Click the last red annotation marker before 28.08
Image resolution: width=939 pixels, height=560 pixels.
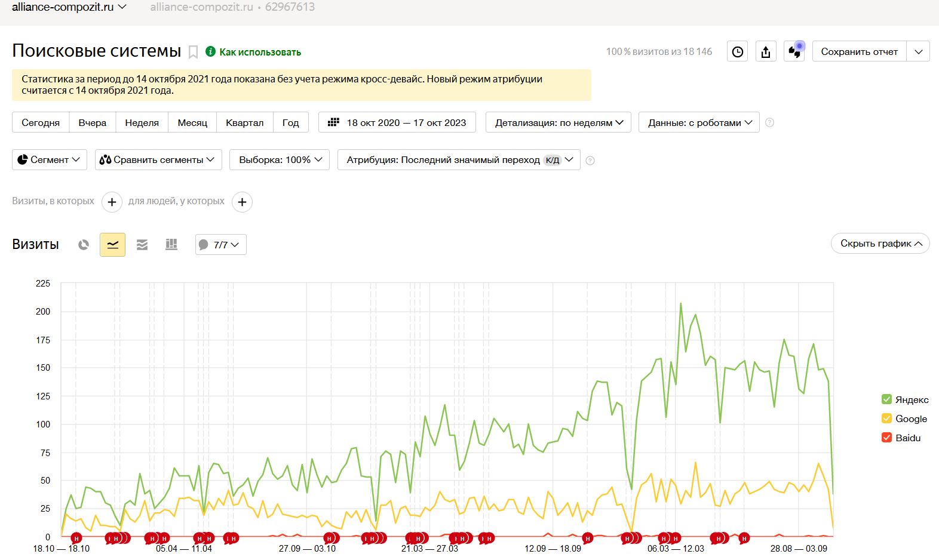[744, 539]
